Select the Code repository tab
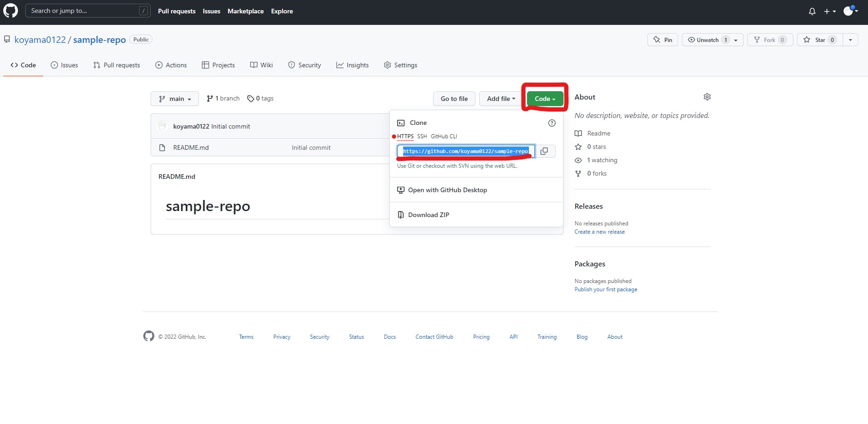 coord(23,65)
